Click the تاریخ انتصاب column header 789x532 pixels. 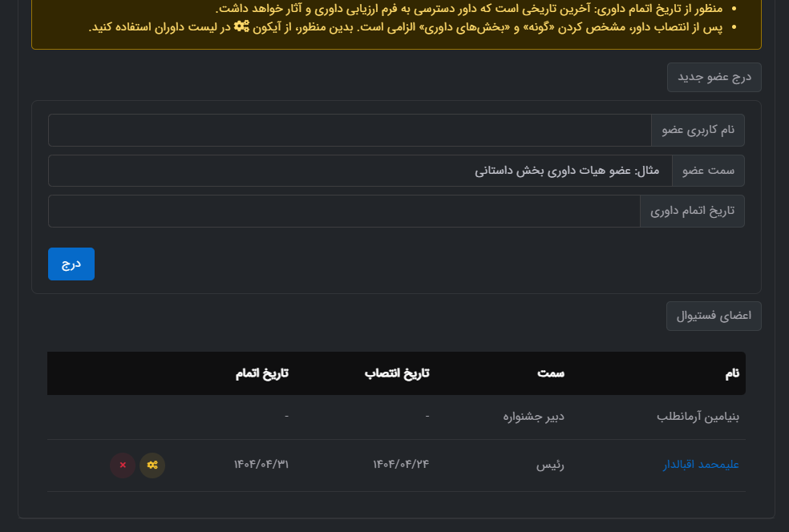pyautogui.click(x=398, y=373)
